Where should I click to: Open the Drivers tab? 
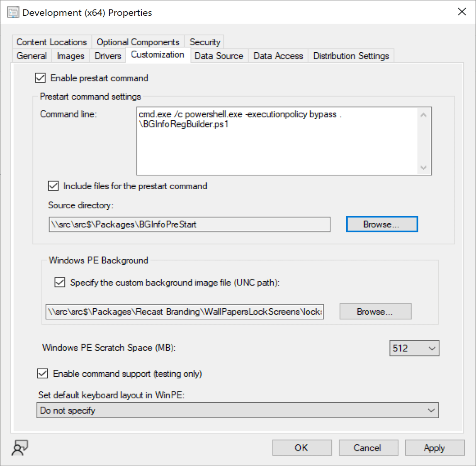pyautogui.click(x=108, y=56)
